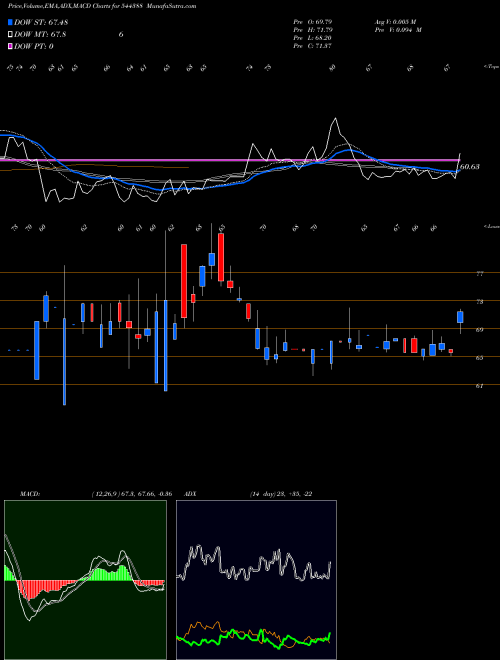Select the 'DOW ST: 67.48' label
The image size is (500, 660).
(x=41, y=22)
